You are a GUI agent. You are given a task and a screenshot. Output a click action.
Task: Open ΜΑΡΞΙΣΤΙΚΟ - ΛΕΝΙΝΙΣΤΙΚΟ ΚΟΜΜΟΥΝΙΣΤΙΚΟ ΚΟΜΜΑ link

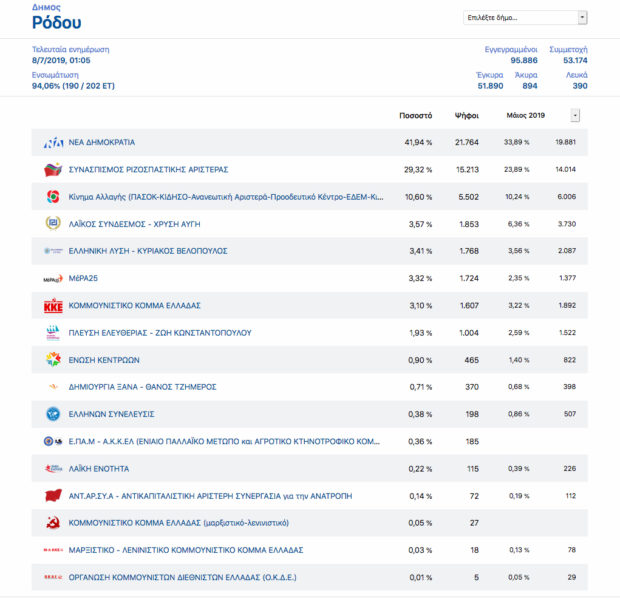click(x=186, y=550)
